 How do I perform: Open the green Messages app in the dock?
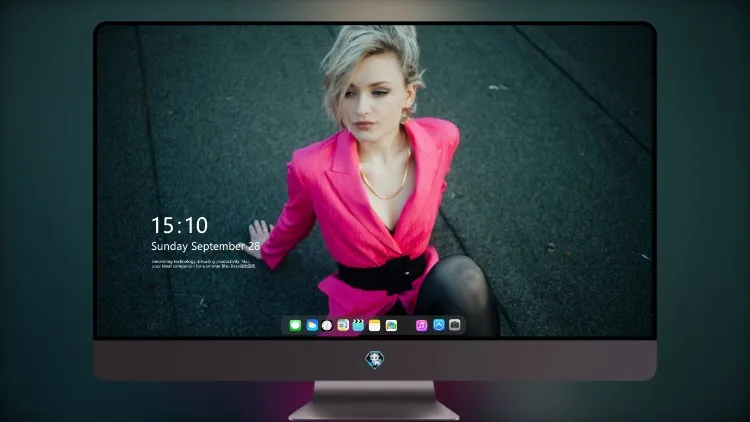(x=295, y=325)
